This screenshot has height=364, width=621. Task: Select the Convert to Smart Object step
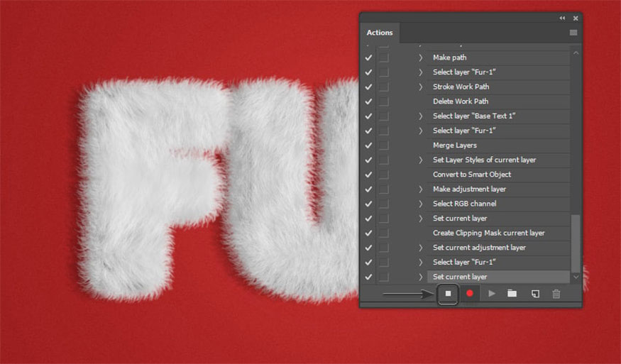pos(472,175)
